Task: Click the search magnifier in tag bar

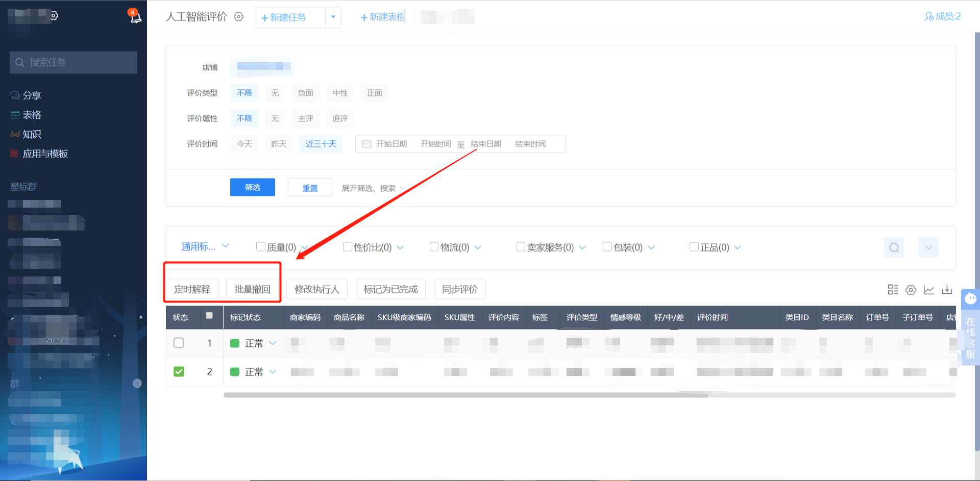Action: pyautogui.click(x=894, y=247)
